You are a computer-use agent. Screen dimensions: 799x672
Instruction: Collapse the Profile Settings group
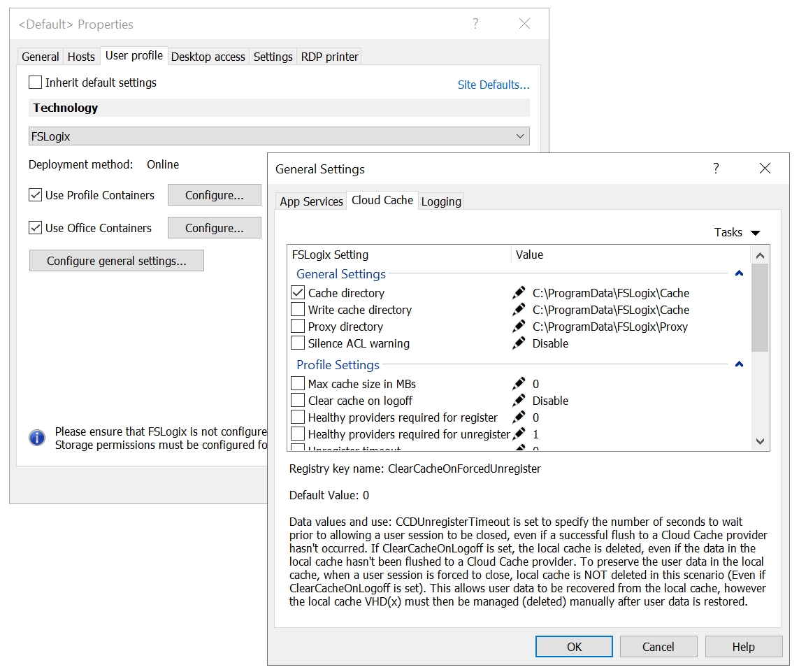pos(739,364)
